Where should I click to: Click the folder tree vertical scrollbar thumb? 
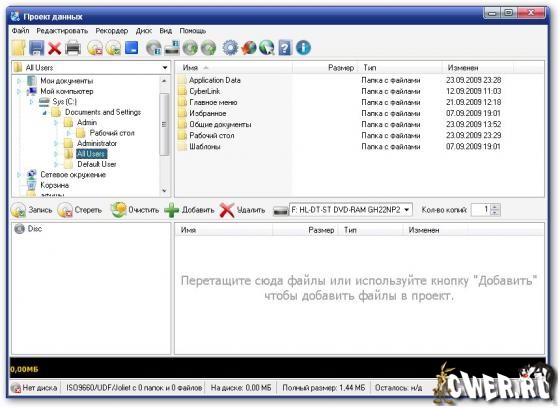pyautogui.click(x=164, y=124)
